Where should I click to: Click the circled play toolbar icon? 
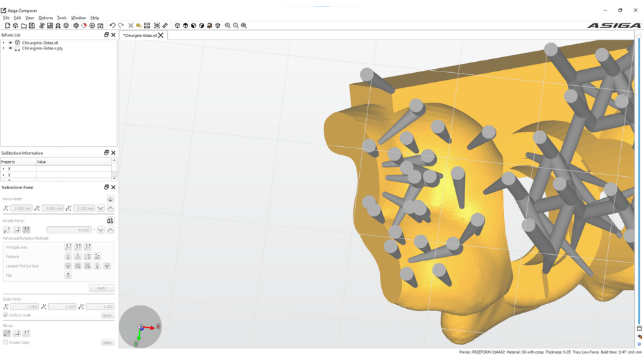pyautogui.click(x=92, y=25)
